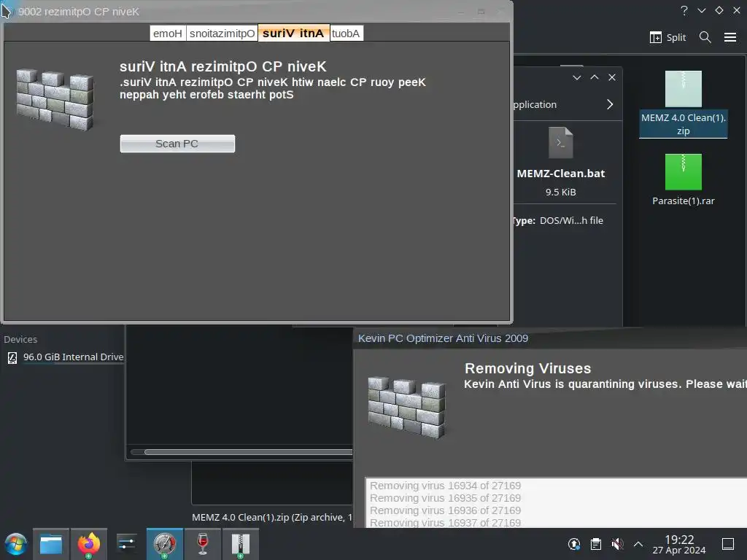The height and width of the screenshot is (560, 747).
Task: Open the updates tray icon
Action: point(574,544)
